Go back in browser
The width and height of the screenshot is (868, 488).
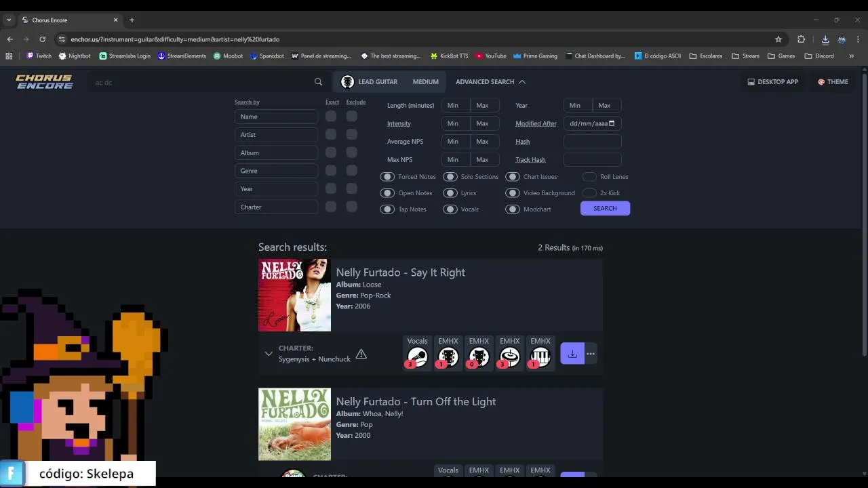pyautogui.click(x=9, y=39)
